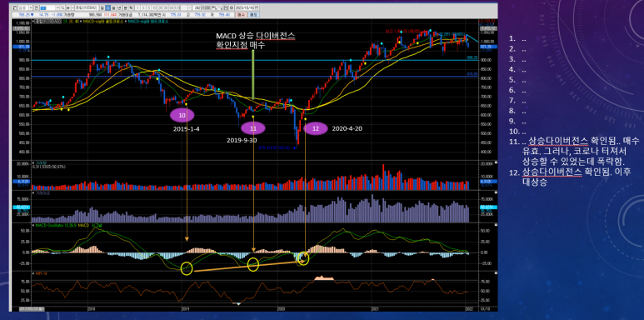644x320 pixels.
Task: Open the chart settings gear icon
Action: tap(232, 7)
